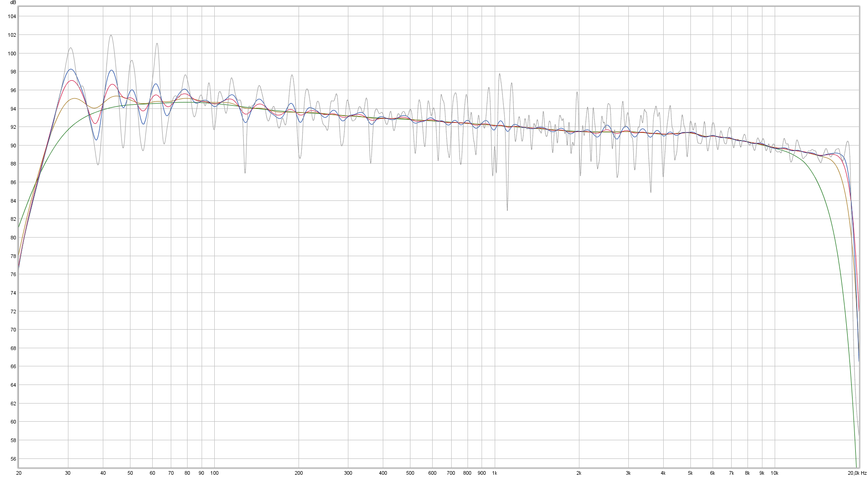
Task: Click the 74 level label on y-axis
Action: click(13, 293)
